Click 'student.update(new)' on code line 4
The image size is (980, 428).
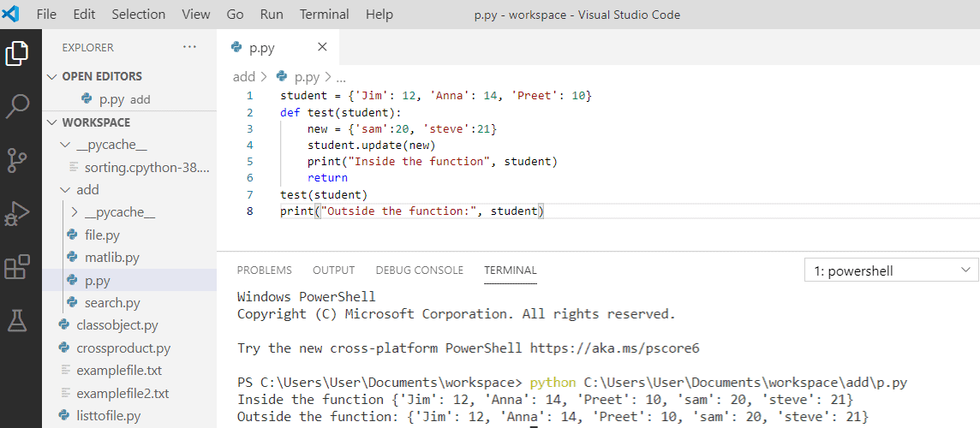pos(371,145)
